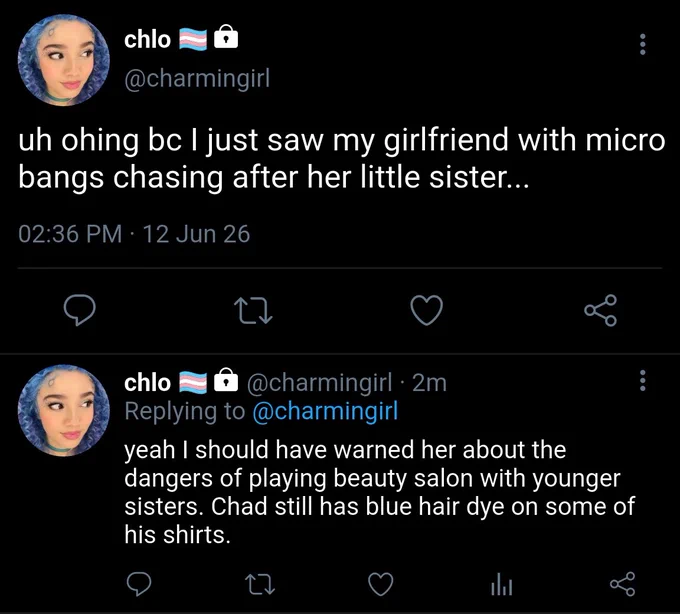Image resolution: width=680 pixels, height=614 pixels.
Task: Click chlo display name on reply tweet
Action: pos(147,383)
